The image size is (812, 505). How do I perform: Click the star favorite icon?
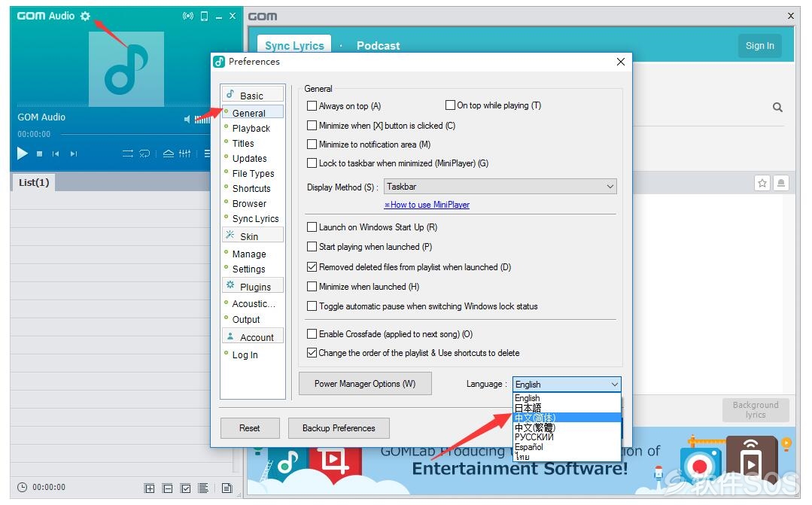tap(762, 183)
